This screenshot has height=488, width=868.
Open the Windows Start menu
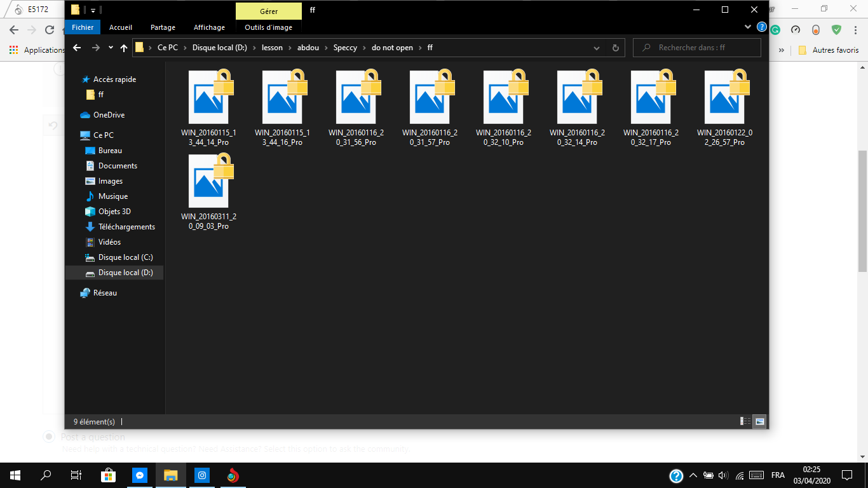coord(15,475)
